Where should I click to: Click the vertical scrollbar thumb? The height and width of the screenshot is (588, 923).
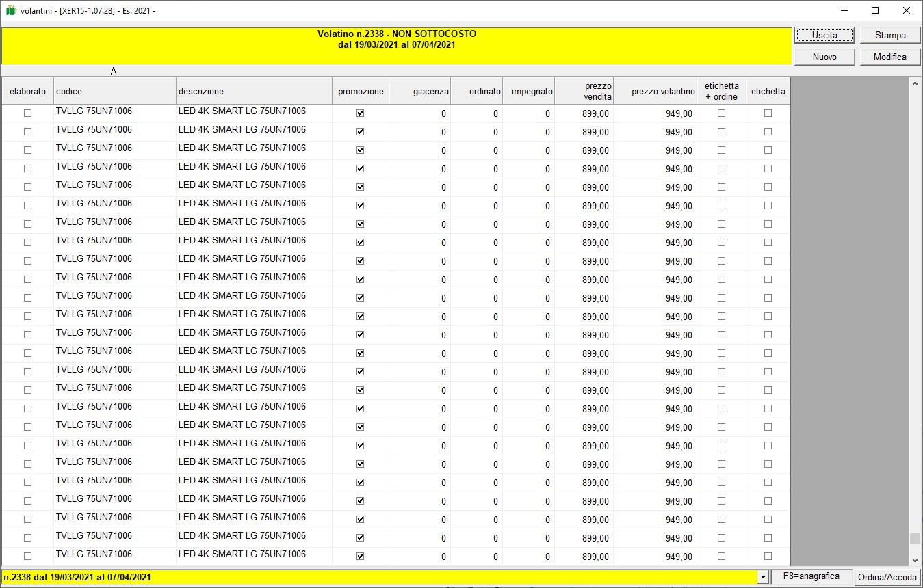(915, 539)
